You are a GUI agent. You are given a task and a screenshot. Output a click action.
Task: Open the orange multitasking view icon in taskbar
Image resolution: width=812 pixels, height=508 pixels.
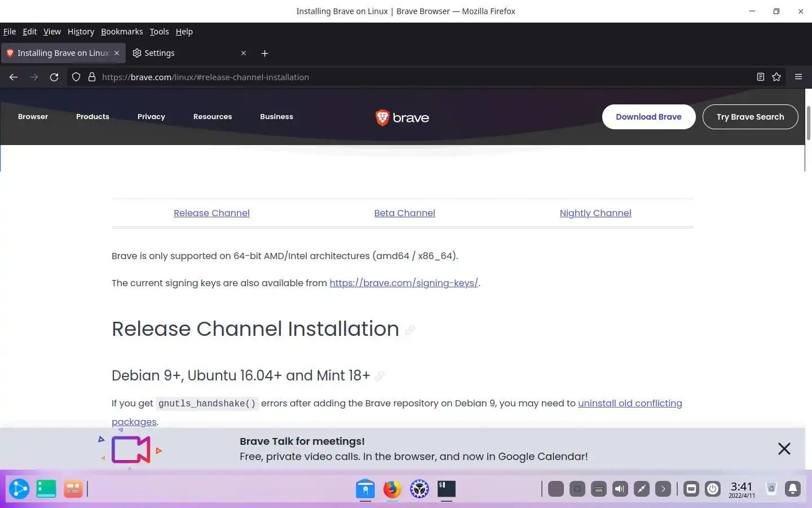tap(73, 489)
